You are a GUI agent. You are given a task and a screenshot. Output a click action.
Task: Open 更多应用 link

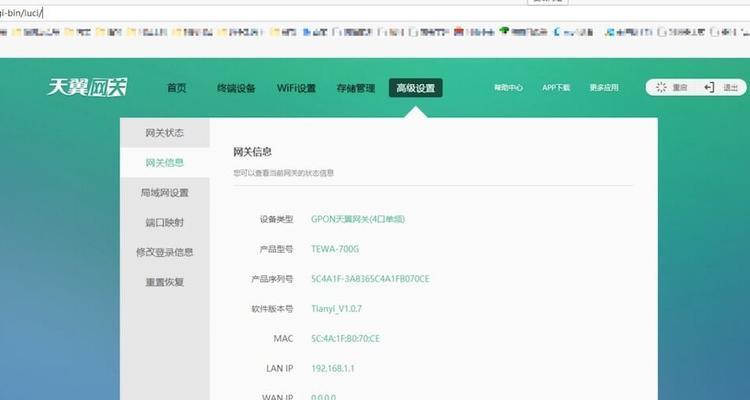point(604,88)
